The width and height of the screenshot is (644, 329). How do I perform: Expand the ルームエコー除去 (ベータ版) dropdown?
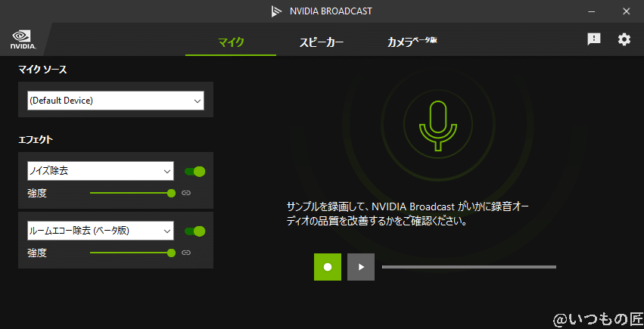(101, 231)
